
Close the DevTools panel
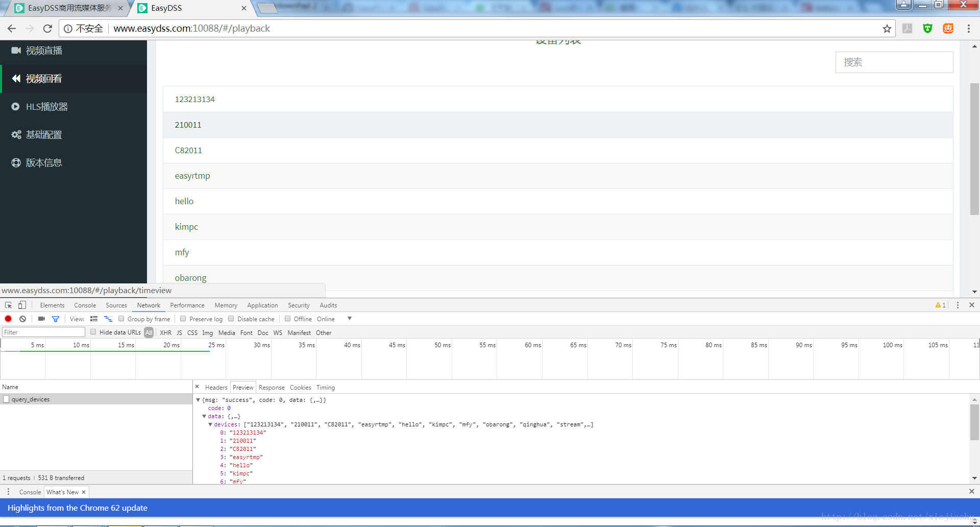click(972, 305)
